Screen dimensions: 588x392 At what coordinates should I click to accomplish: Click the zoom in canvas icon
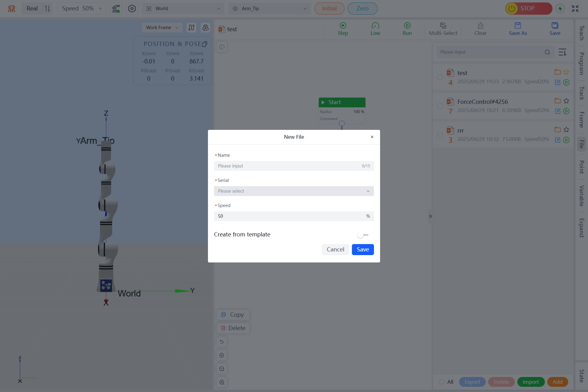(222, 382)
